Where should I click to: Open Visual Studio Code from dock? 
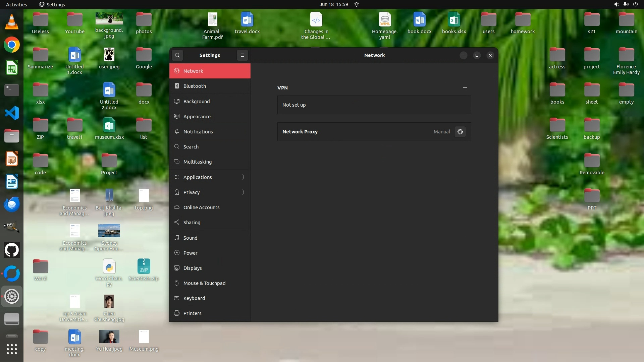point(12,113)
